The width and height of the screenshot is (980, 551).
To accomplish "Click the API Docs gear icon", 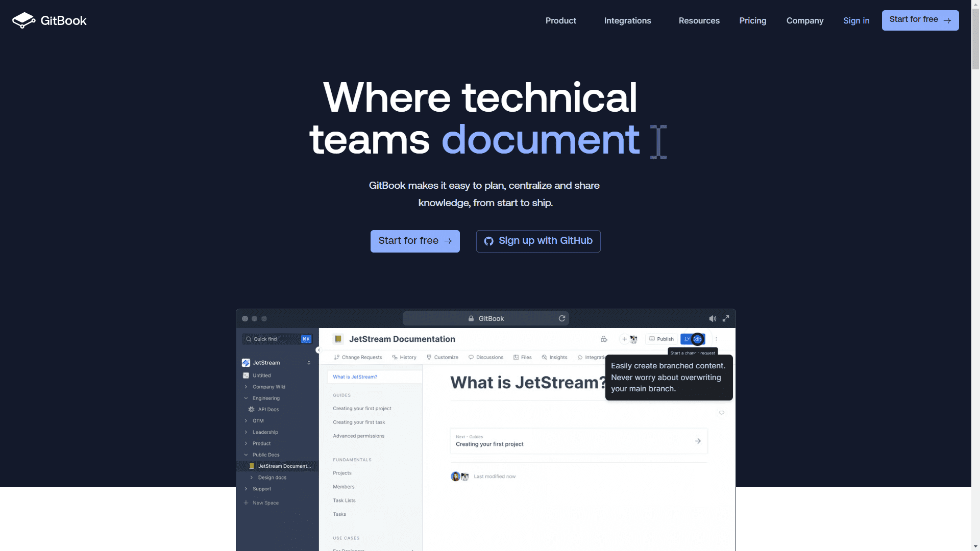I will tap(251, 409).
